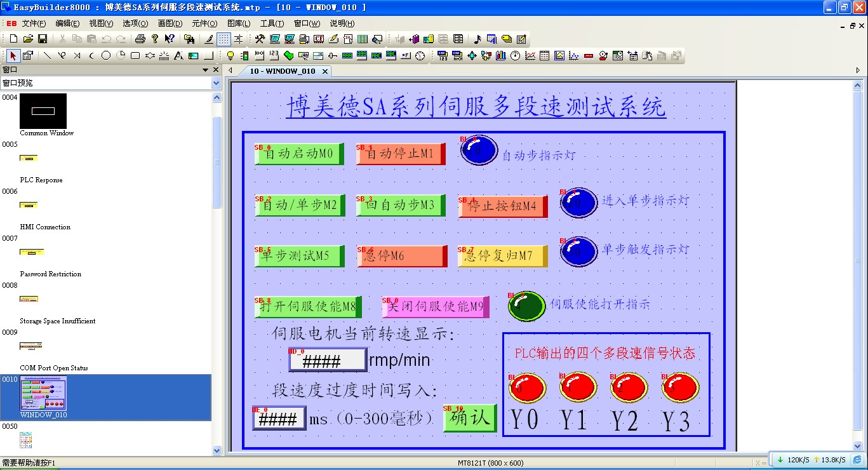Choose the bit lamp object icon
868x470 pixels.
click(x=230, y=56)
